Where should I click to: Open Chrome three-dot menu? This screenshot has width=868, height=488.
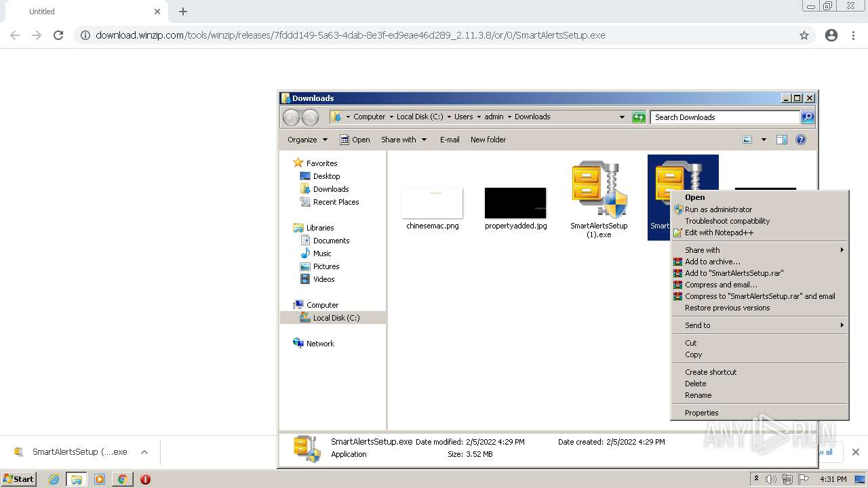pos(853,35)
